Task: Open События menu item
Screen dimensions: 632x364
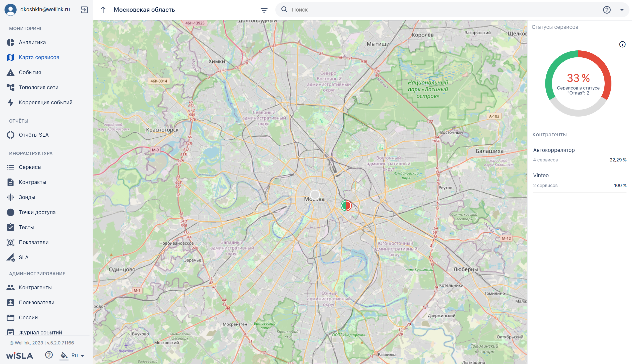Action: pos(30,72)
